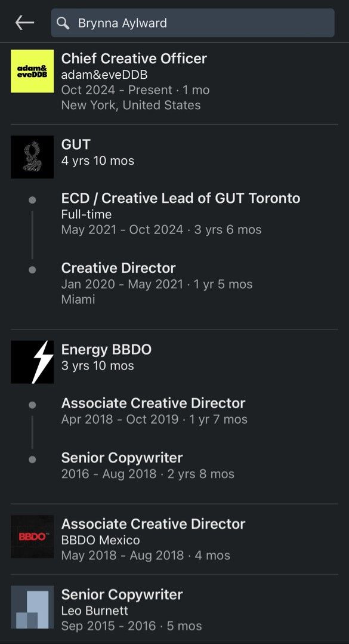Open the Leo Burnett placeholder logo

point(32,607)
